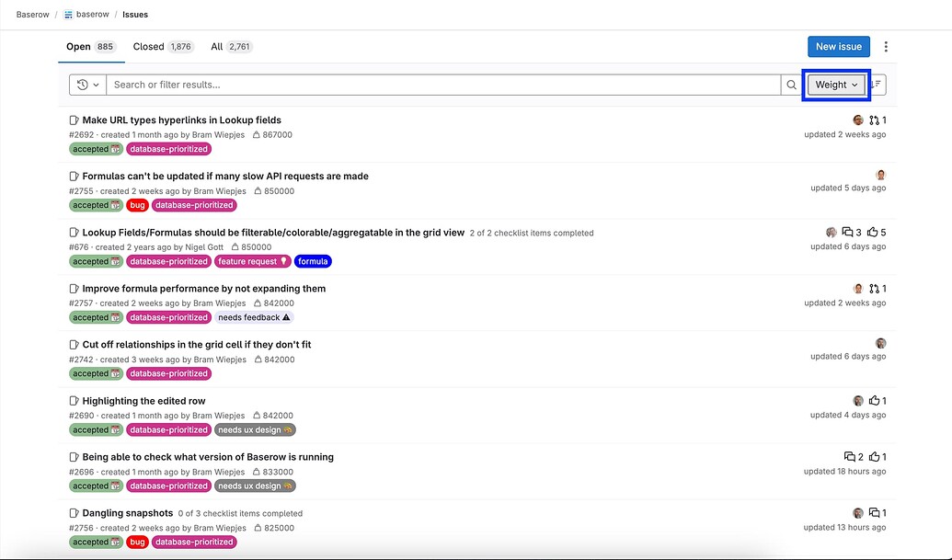Toggle sort direction icon next to Weight
Viewport: 952px width, 560px height.
coord(877,85)
